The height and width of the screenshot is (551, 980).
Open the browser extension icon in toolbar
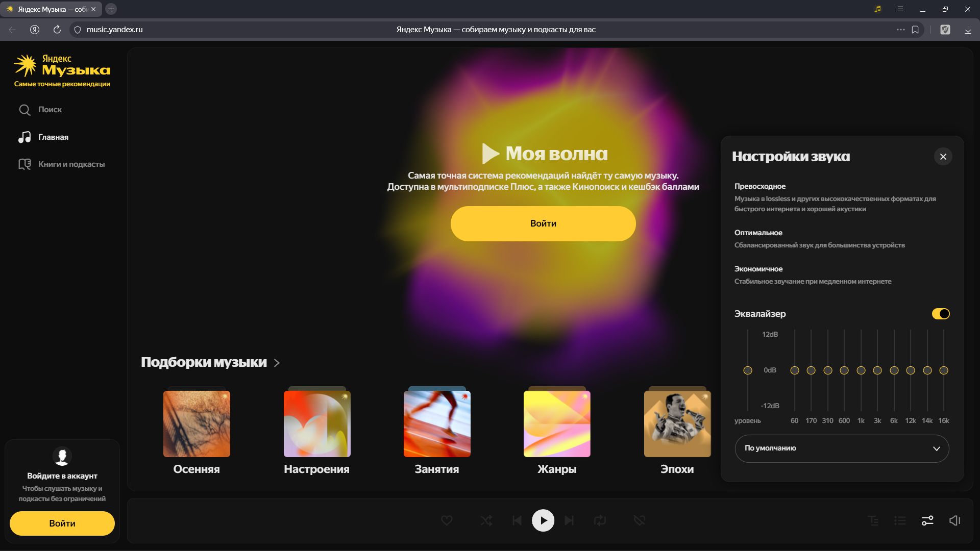pyautogui.click(x=945, y=30)
